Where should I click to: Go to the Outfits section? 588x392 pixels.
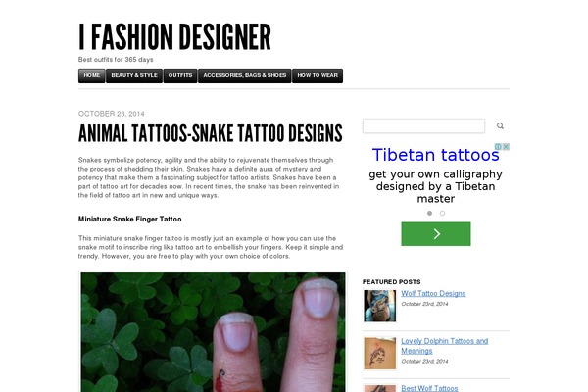pyautogui.click(x=180, y=75)
